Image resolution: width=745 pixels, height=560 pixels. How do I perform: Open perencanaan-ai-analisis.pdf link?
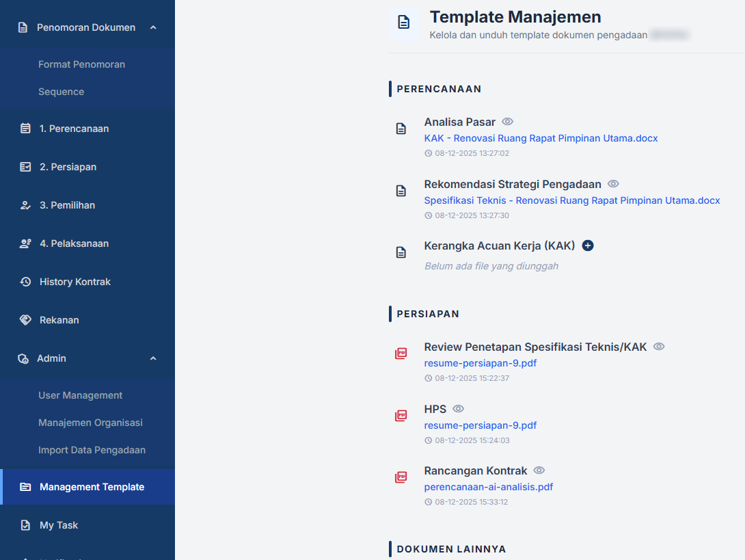pyautogui.click(x=489, y=487)
